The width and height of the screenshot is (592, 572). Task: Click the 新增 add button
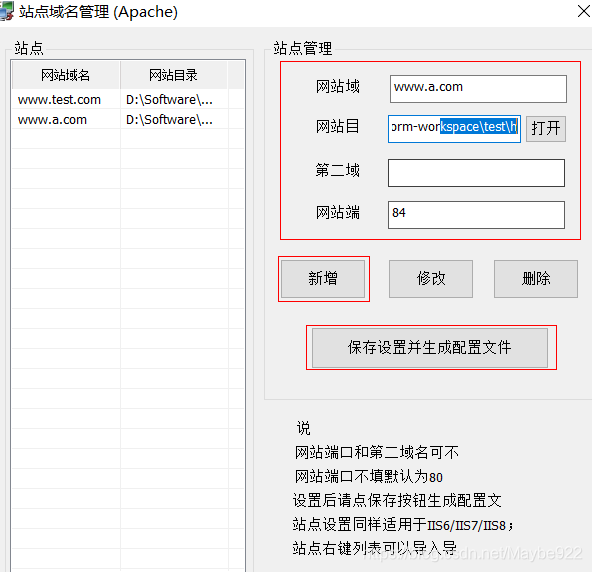(323, 279)
